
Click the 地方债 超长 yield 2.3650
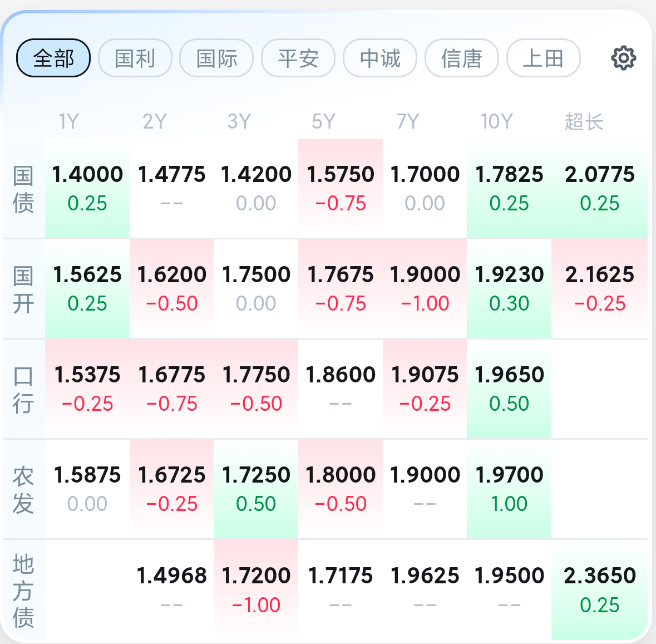tap(599, 589)
